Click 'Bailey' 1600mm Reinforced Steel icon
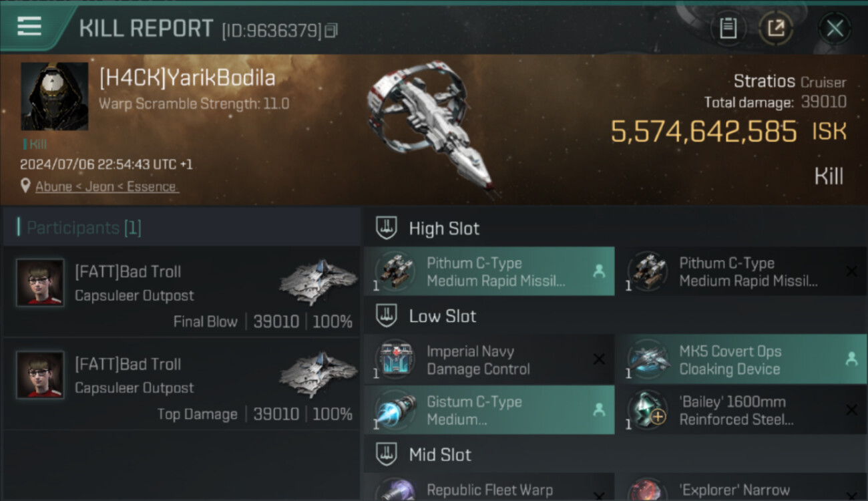 [x=648, y=410]
